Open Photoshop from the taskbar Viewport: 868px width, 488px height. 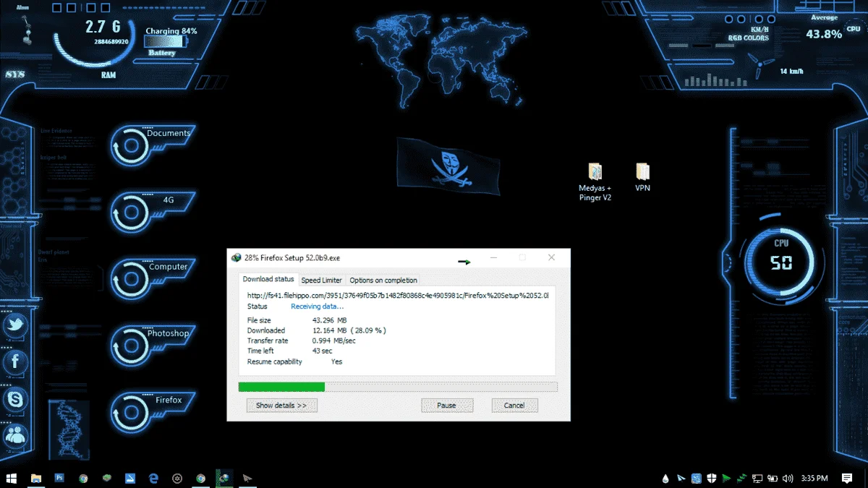(60, 478)
